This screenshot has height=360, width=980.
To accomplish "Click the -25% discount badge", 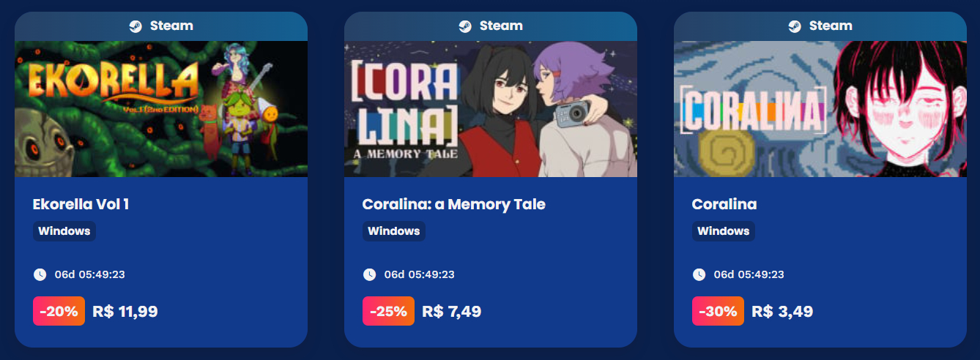I will 388,311.
